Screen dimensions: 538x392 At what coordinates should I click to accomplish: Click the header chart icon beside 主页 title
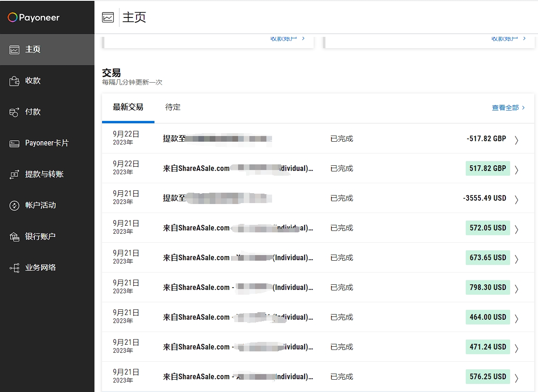click(108, 17)
